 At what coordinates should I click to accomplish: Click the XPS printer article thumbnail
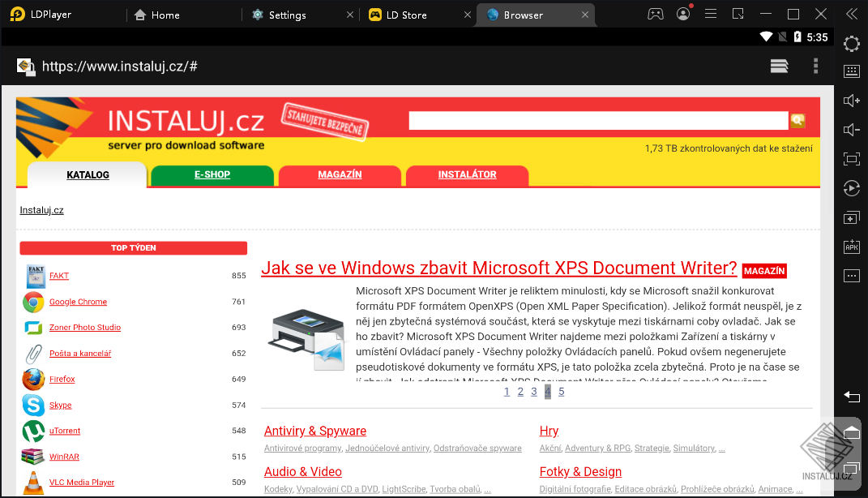[307, 339]
